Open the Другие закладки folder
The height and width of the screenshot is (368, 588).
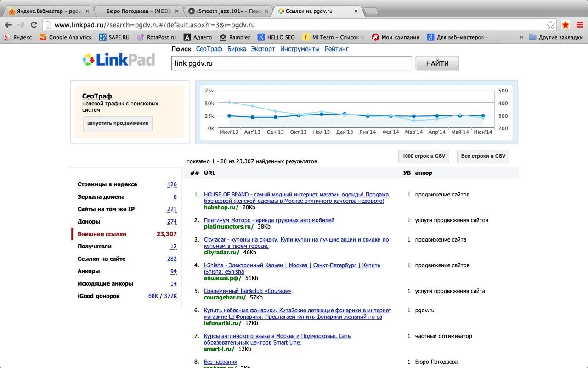click(555, 37)
